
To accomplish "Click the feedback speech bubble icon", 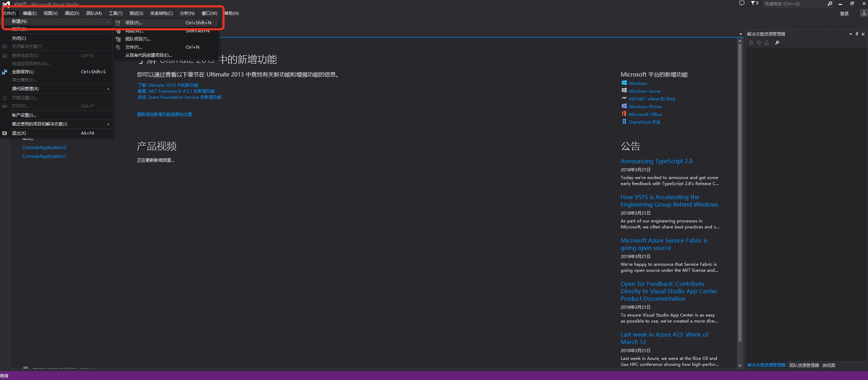I will click(742, 3).
